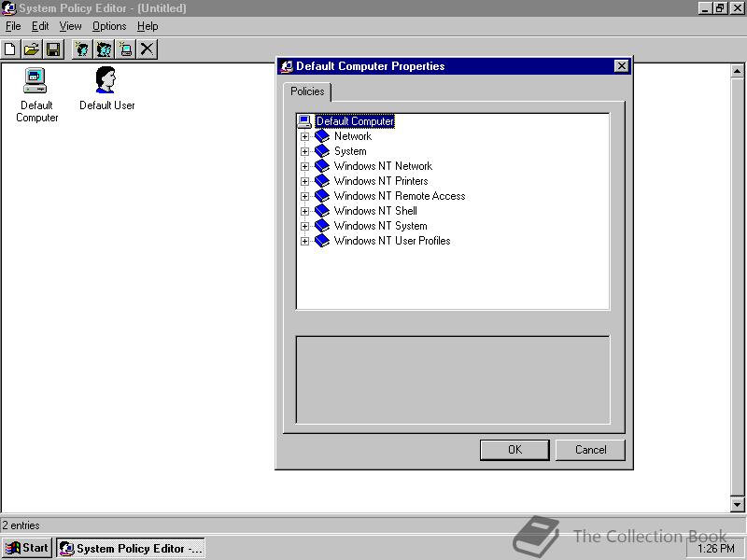747x560 pixels.
Task: Select the Policies tab
Action: [307, 91]
